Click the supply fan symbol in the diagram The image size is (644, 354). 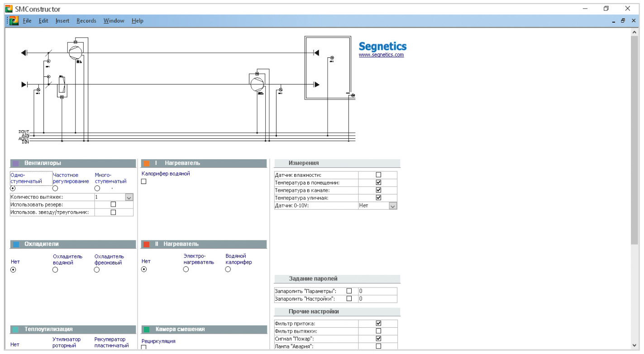point(257,83)
